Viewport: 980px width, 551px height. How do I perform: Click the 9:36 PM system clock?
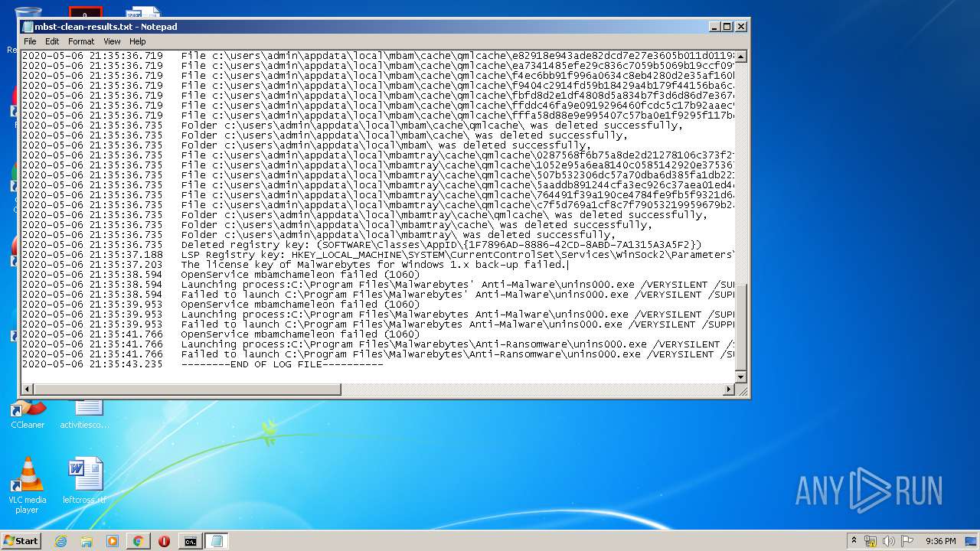[x=941, y=541]
